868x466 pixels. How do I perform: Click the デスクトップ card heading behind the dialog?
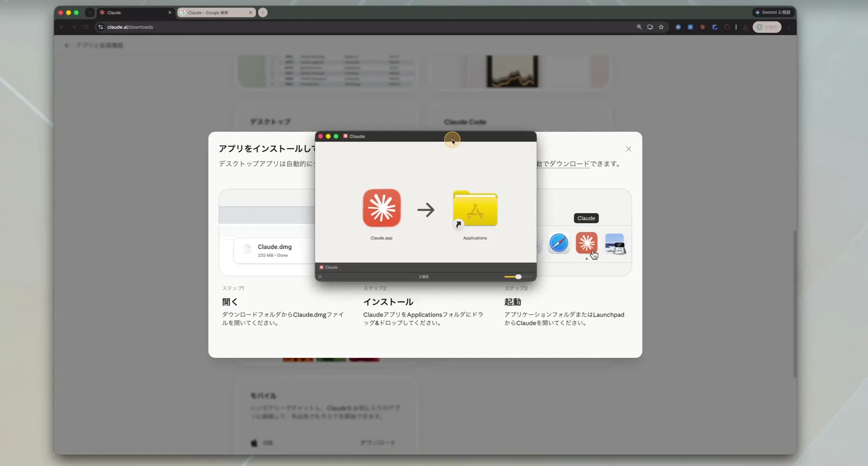[270, 122]
